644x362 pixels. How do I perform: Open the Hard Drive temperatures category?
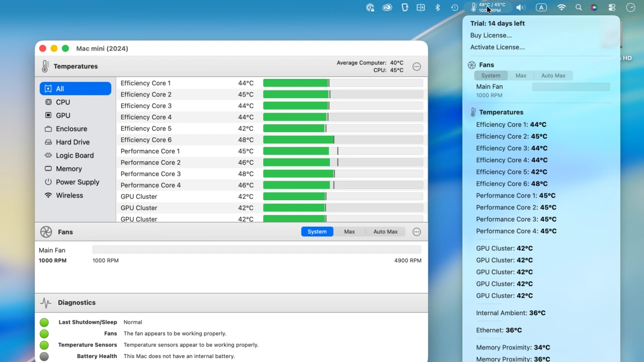pos(72,142)
